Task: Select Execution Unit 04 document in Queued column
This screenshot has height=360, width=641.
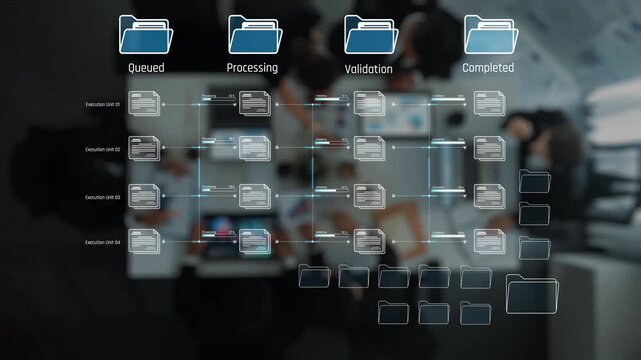Action: click(144, 241)
